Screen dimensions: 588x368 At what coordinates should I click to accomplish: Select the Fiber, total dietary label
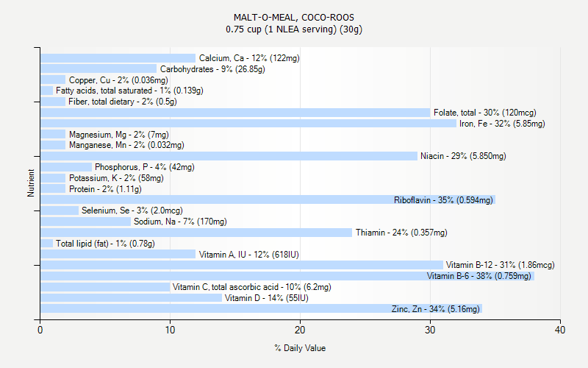[x=122, y=102]
